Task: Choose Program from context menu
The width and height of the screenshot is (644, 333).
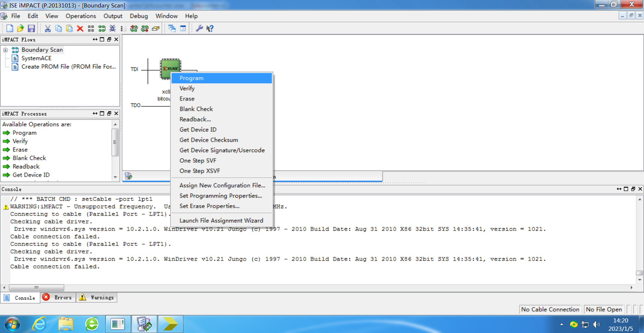Action: click(222, 78)
